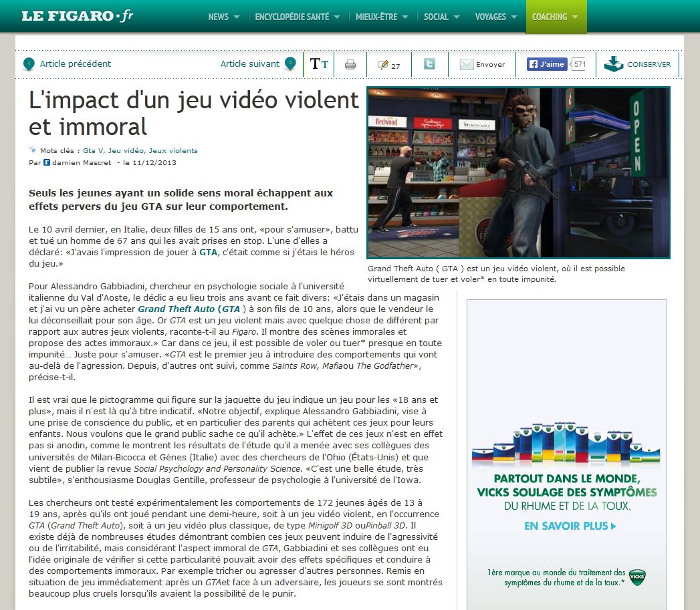Open the Jeux violents keyword link
Image resolution: width=700 pixels, height=610 pixels.
[x=173, y=151]
